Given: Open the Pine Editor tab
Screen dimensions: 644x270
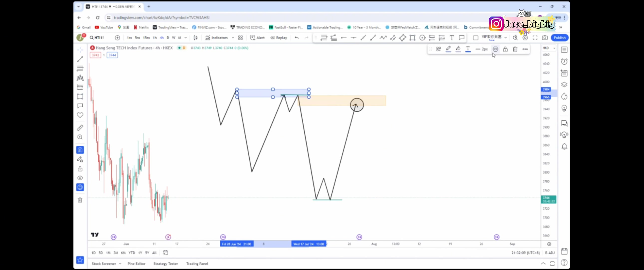Looking at the screenshot, I should click(x=137, y=263).
